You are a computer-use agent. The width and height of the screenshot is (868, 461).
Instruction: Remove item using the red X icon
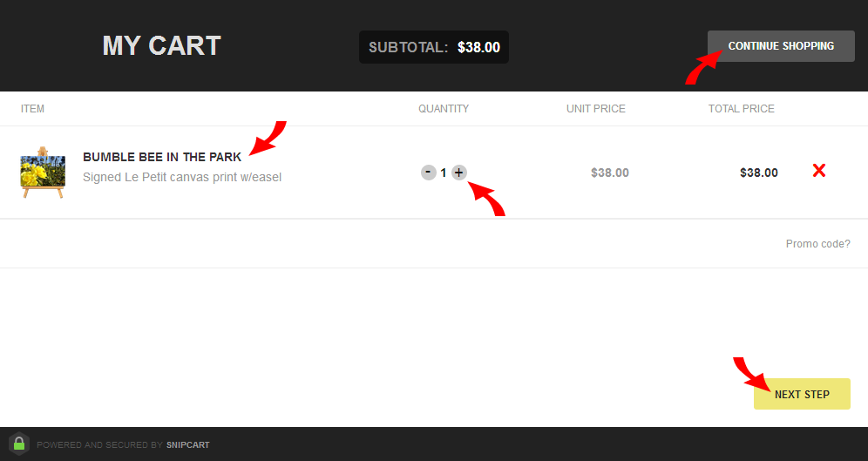819,171
